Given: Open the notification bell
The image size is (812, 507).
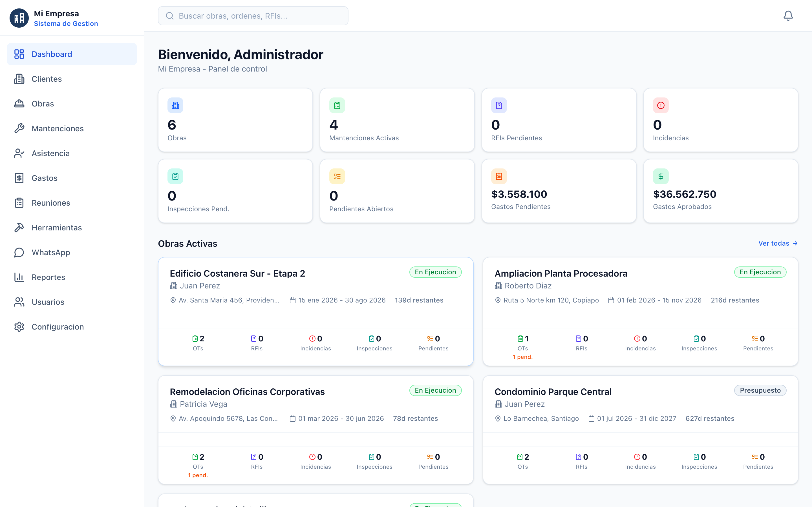Looking at the screenshot, I should tap(788, 15).
